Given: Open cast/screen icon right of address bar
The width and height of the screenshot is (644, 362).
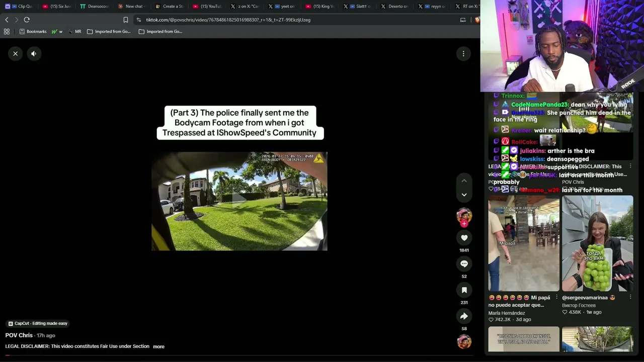Looking at the screenshot, I should 463,20.
